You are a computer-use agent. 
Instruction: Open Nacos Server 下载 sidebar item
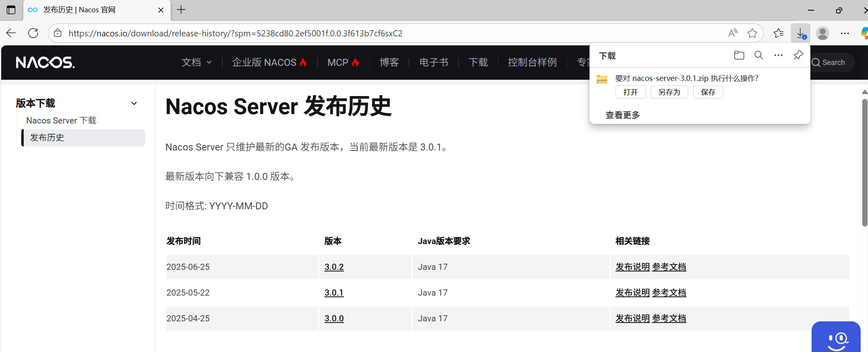pos(61,120)
